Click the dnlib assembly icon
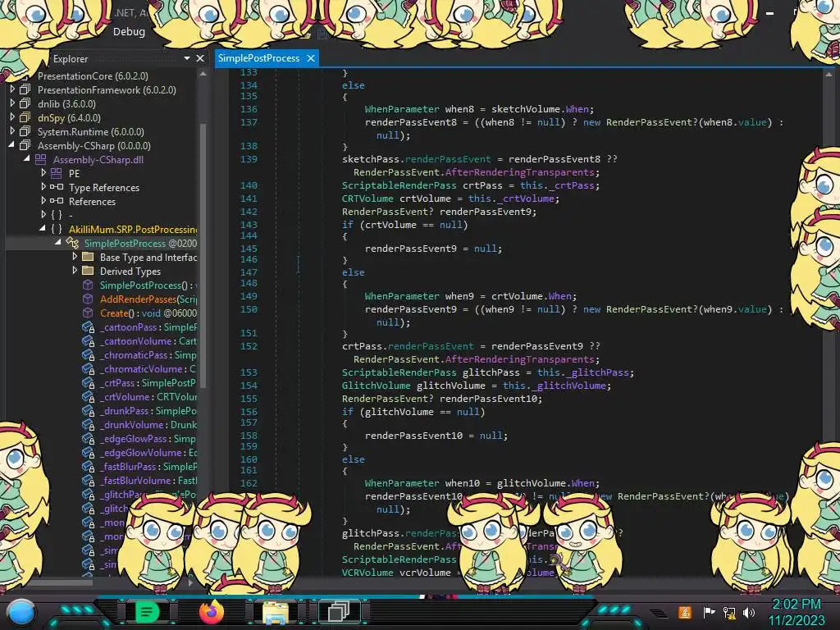This screenshot has height=630, width=840. 25,103
